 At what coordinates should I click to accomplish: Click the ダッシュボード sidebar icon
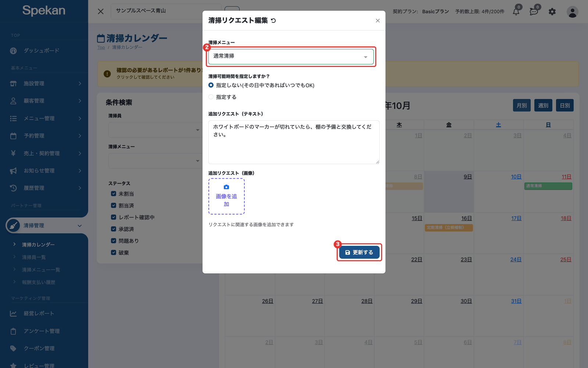(13, 51)
